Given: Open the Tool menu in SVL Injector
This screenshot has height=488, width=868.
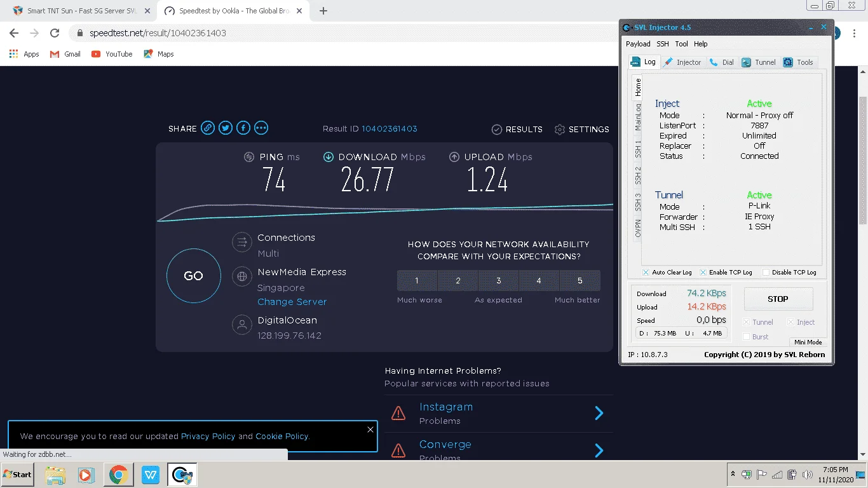Looking at the screenshot, I should click(682, 44).
